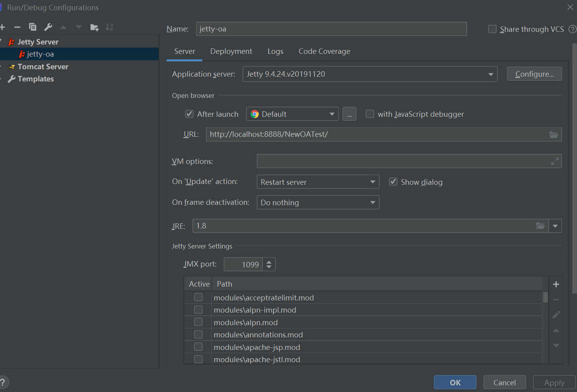Edit module with pencil icon beside table
This screenshot has width=577, height=392.
coord(556,315)
